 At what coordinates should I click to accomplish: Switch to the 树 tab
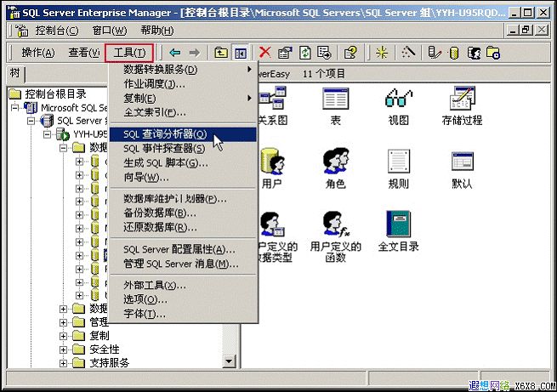pyautogui.click(x=15, y=73)
